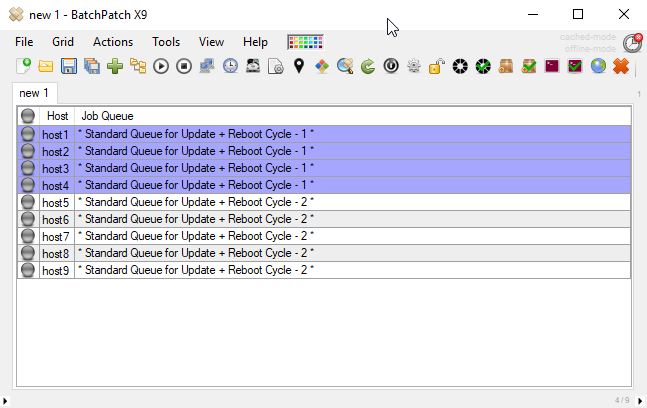Click the Job Queue column header
Screen dimensions: 647x408
352,116
